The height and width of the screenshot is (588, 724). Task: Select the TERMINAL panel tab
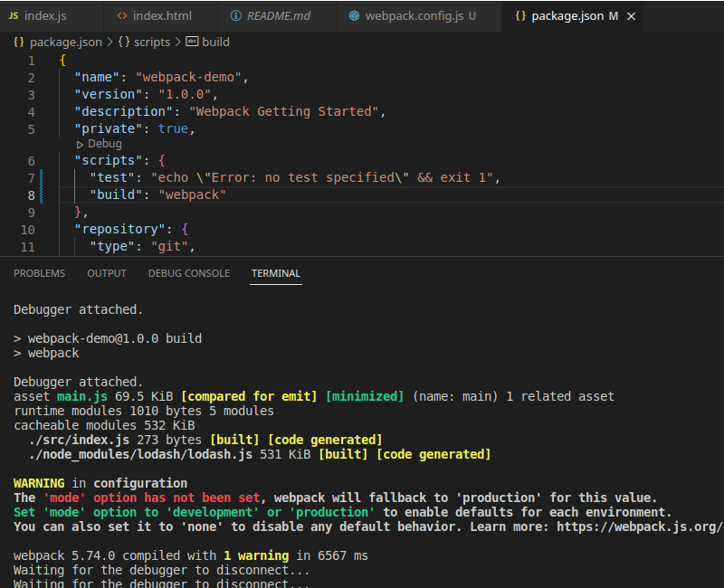[x=276, y=273]
